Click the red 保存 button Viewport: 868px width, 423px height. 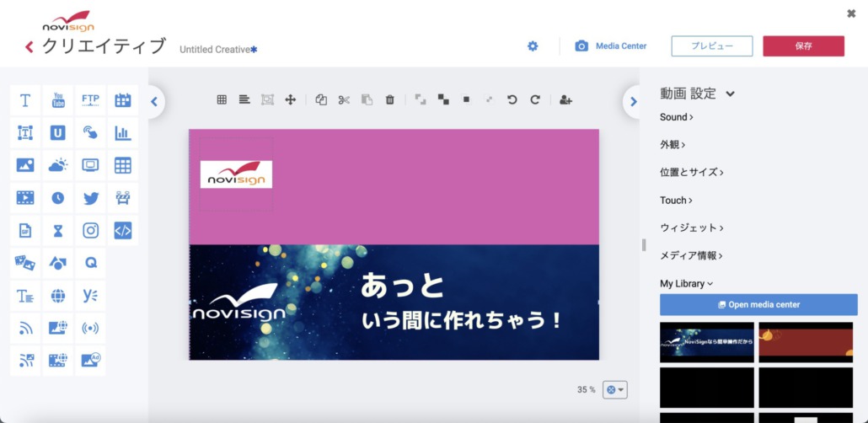tap(803, 46)
